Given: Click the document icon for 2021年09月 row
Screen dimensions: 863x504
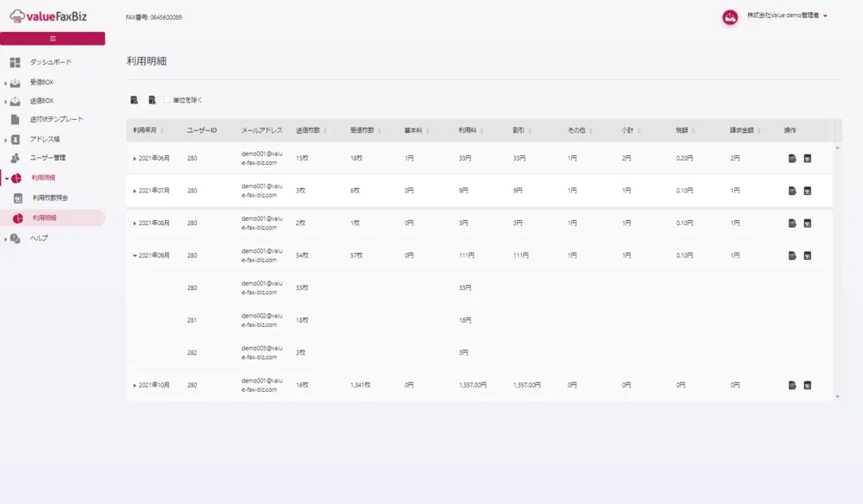Looking at the screenshot, I should click(x=792, y=255).
